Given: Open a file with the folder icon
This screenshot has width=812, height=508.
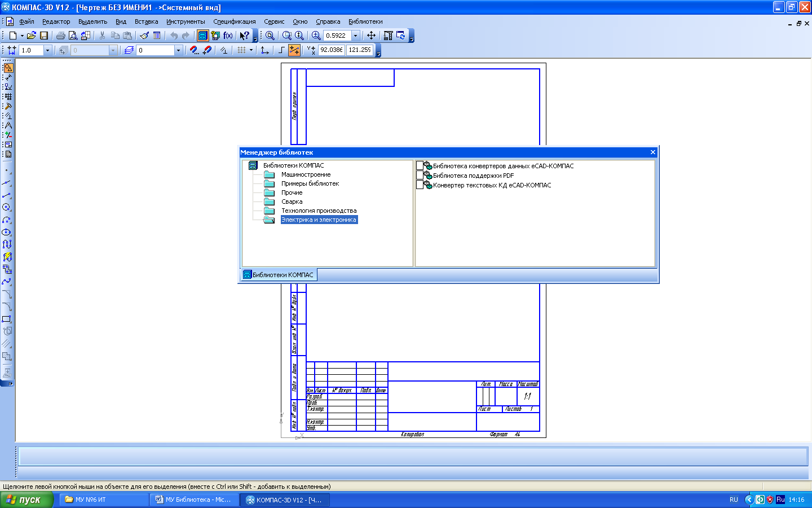Looking at the screenshot, I should coord(32,36).
